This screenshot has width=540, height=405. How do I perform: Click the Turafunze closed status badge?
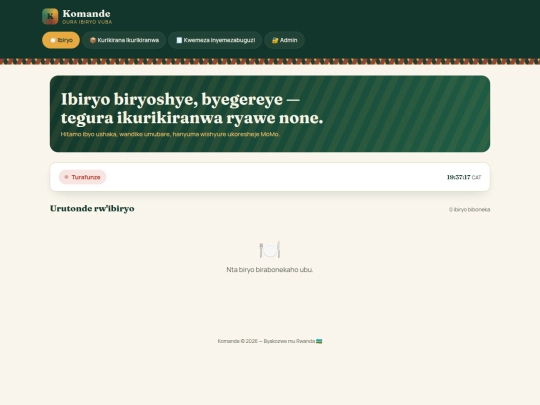click(82, 177)
